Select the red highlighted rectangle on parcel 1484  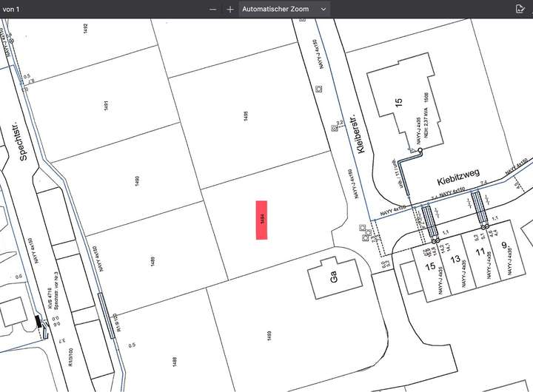[261, 220]
